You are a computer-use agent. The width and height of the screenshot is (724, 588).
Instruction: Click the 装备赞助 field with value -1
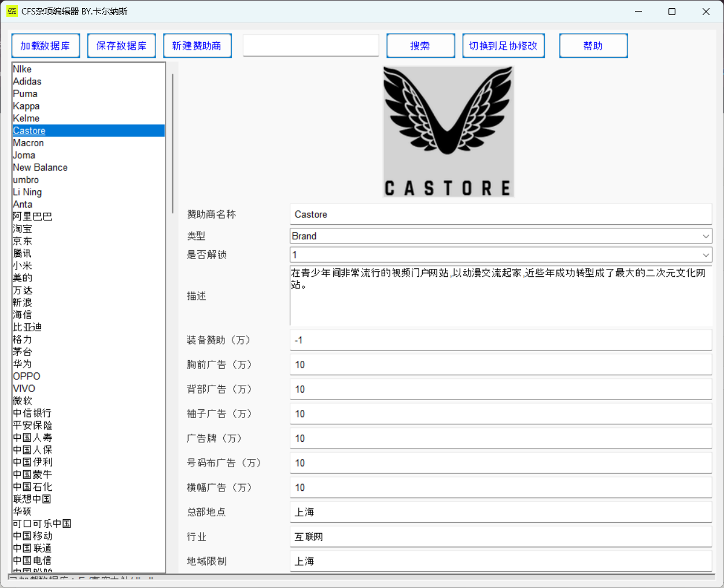501,340
